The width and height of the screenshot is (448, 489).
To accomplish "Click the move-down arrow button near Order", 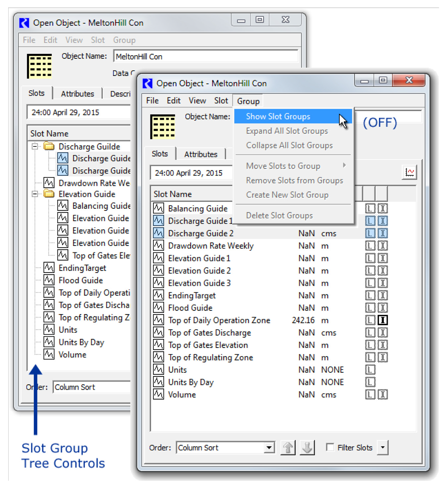I will 307,448.
